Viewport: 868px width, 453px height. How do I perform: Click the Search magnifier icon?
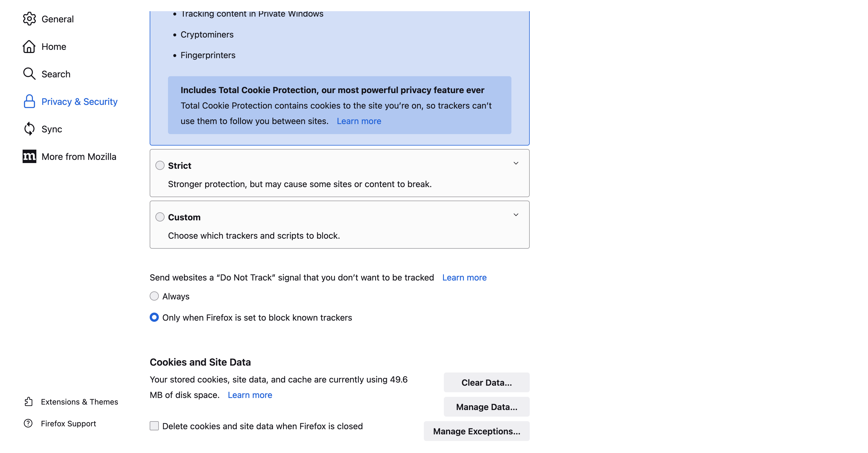[29, 74]
